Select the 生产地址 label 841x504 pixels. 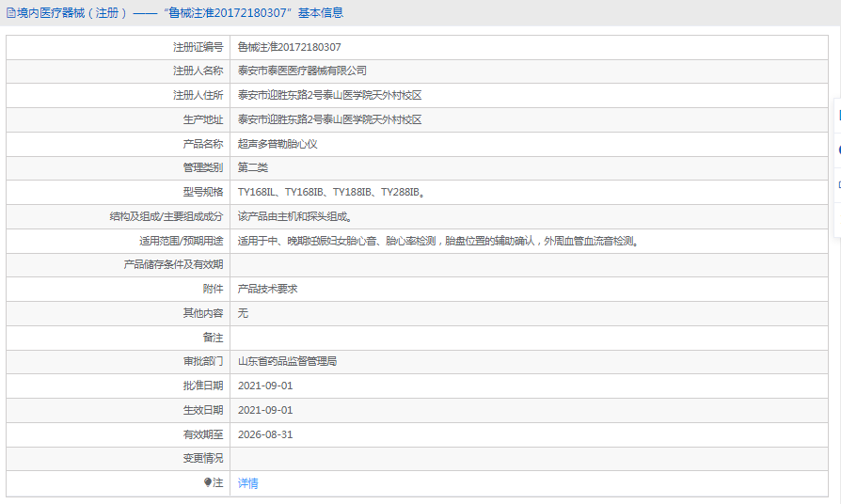[x=203, y=119]
